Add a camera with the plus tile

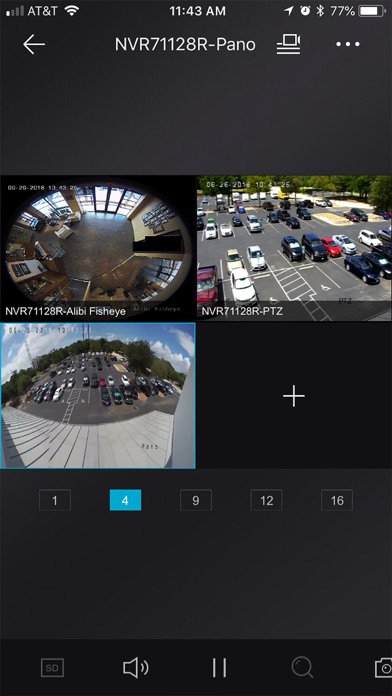pos(294,395)
